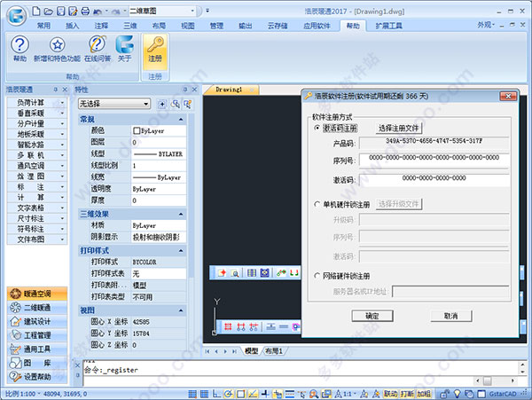Switch to the 扩展工具 ribbon tab

point(389,26)
